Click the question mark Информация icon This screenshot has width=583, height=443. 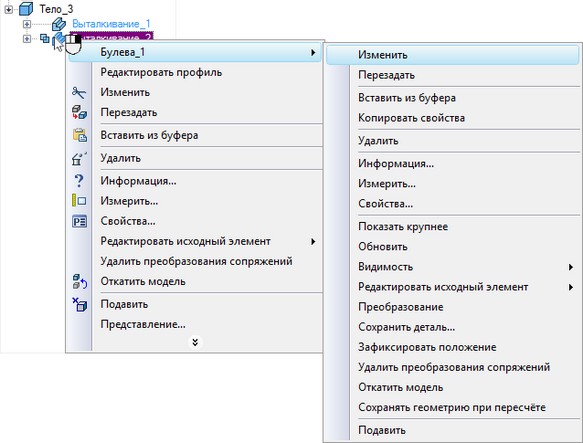[x=79, y=181]
